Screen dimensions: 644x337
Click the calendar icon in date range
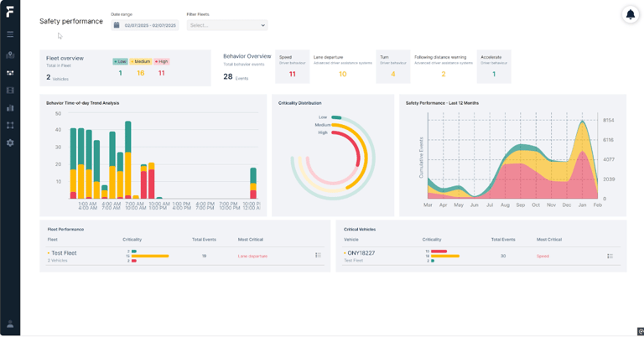click(x=117, y=25)
